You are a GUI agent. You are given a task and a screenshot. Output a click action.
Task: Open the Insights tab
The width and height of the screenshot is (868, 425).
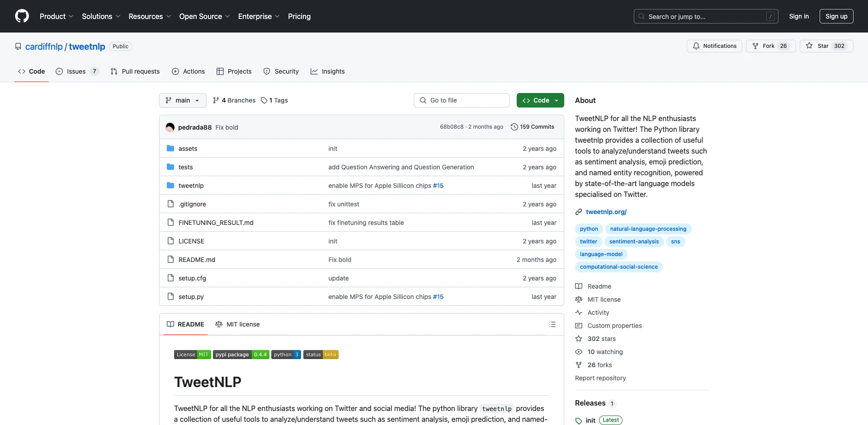(x=328, y=71)
